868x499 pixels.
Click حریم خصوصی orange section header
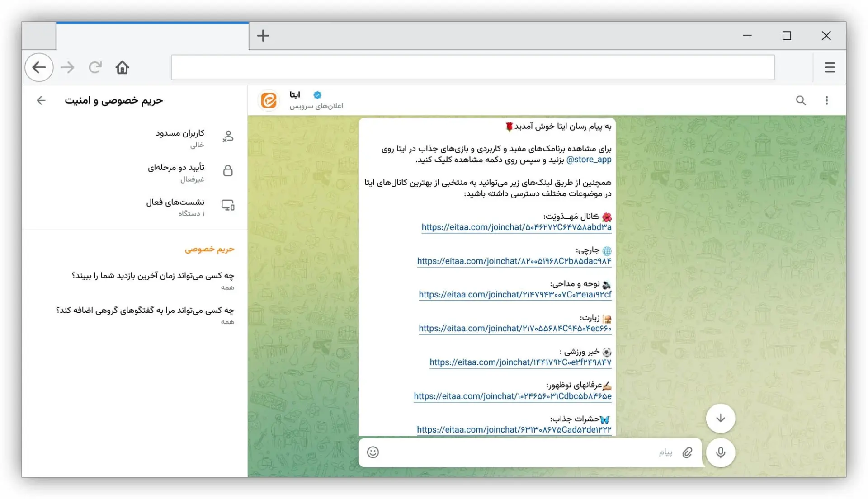pos(209,249)
